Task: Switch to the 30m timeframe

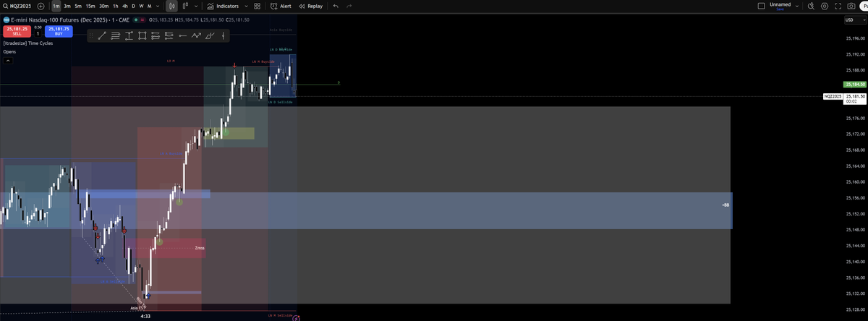Action: point(103,6)
